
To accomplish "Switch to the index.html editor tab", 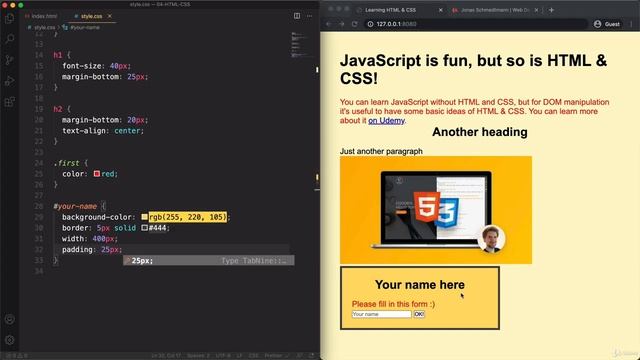I will tap(41, 16).
